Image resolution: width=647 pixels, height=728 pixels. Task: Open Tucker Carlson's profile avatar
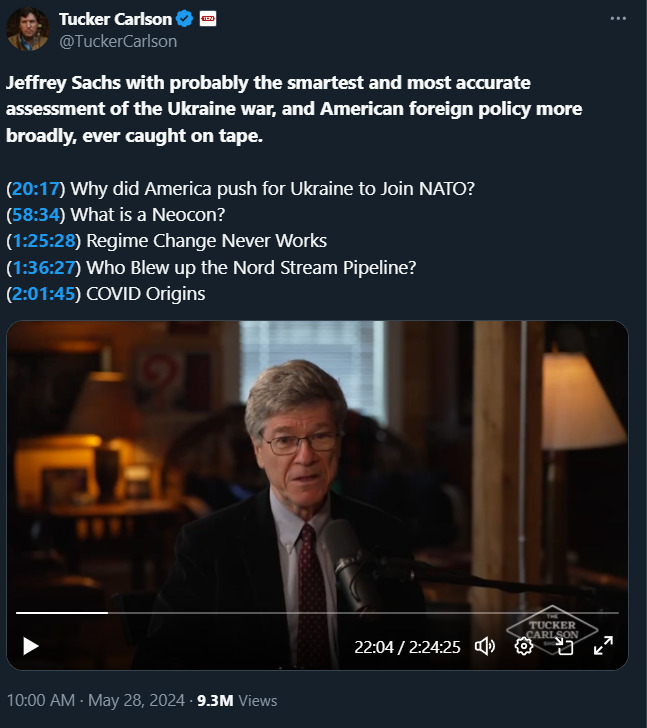click(27, 29)
